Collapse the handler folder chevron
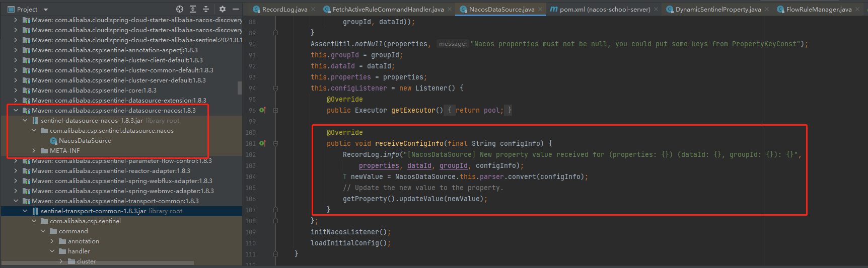Image resolution: width=868 pixels, height=268 pixels. click(52, 251)
